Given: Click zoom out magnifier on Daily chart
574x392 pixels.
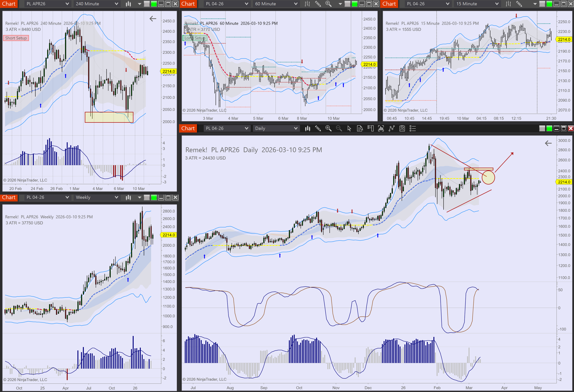Looking at the screenshot, I should [x=339, y=128].
